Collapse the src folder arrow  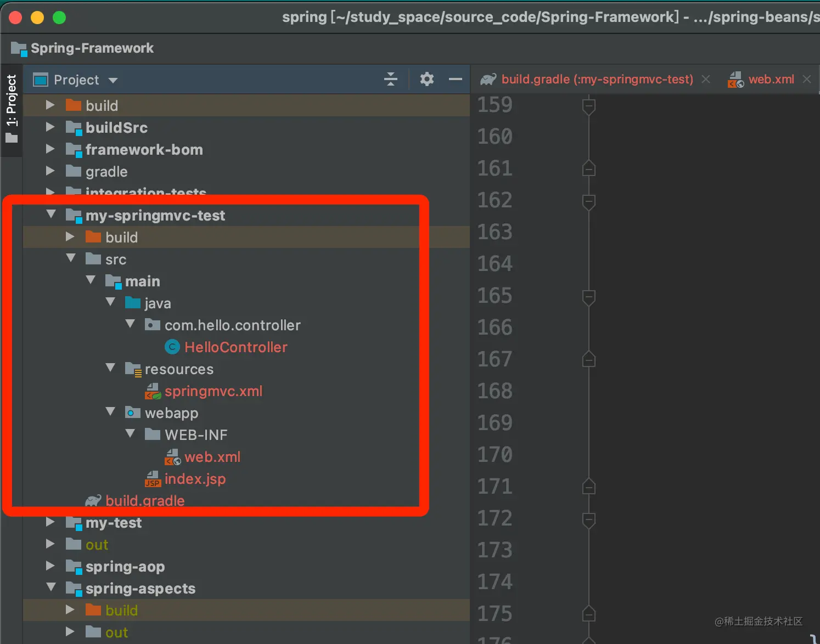pyautogui.click(x=71, y=258)
